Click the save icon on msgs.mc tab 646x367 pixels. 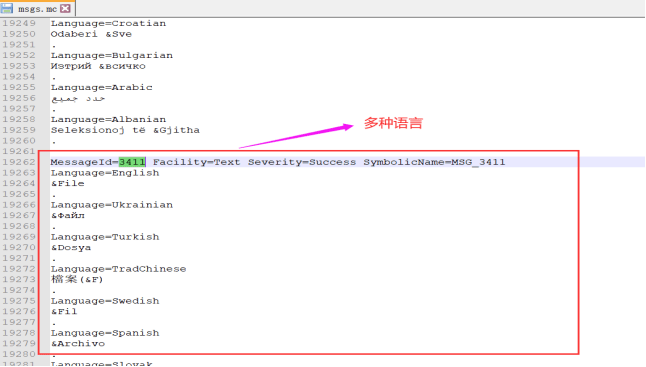pos(7,8)
